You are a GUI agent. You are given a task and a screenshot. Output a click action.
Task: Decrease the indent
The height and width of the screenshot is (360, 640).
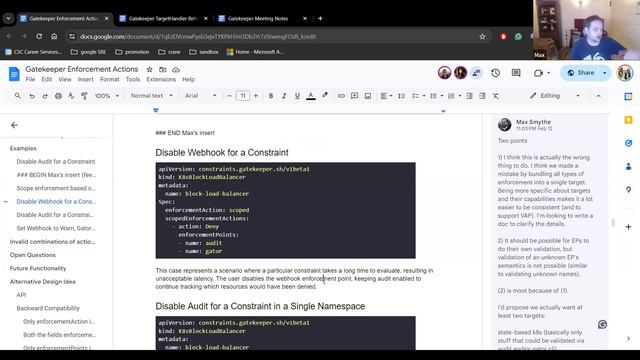pyautogui.click(x=469, y=96)
